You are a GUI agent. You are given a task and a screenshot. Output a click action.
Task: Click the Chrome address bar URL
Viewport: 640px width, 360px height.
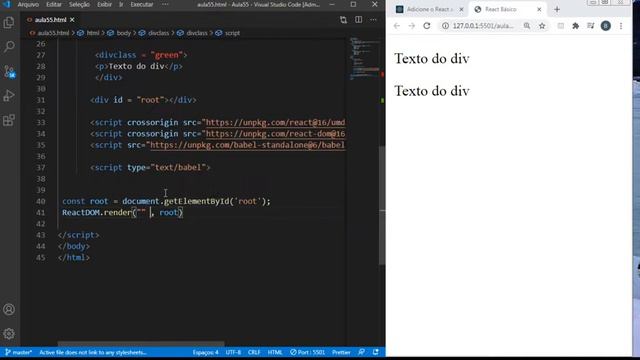pyautogui.click(x=483, y=26)
